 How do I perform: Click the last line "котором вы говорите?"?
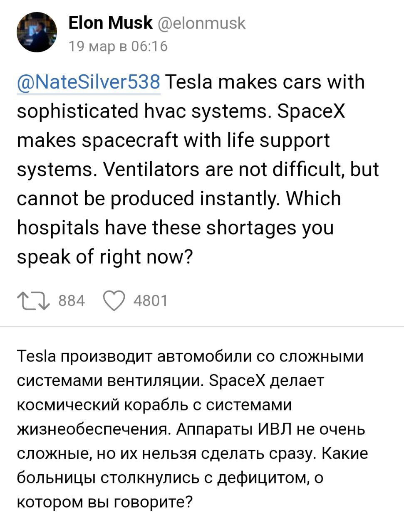(105, 502)
